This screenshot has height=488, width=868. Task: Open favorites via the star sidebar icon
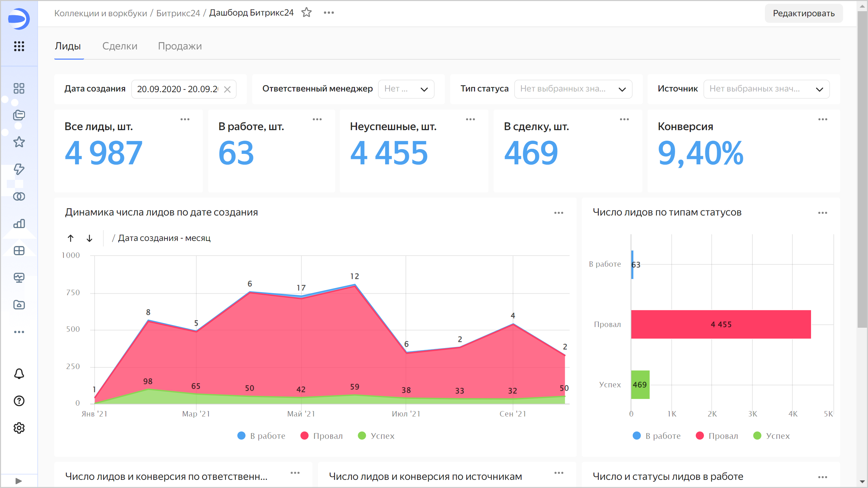(x=19, y=142)
